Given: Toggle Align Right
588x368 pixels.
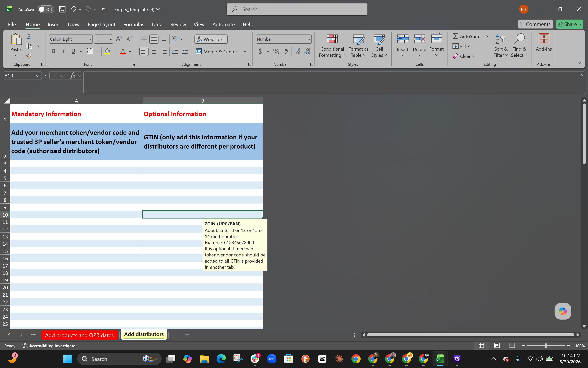Looking at the screenshot, I should (x=164, y=51).
